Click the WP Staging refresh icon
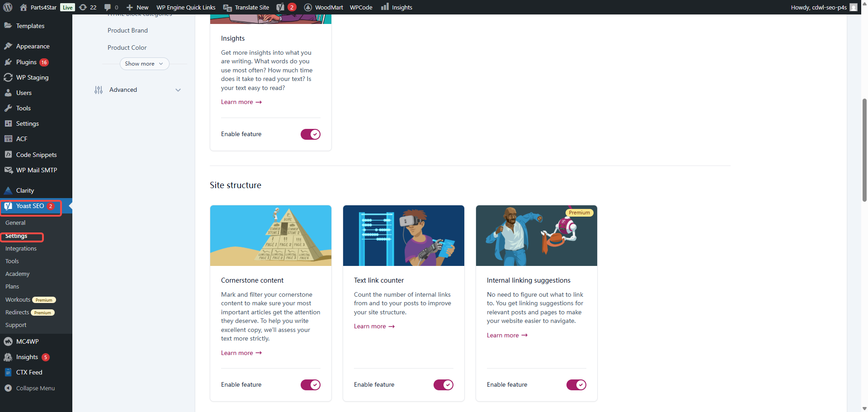The image size is (868, 412). pos(82,7)
